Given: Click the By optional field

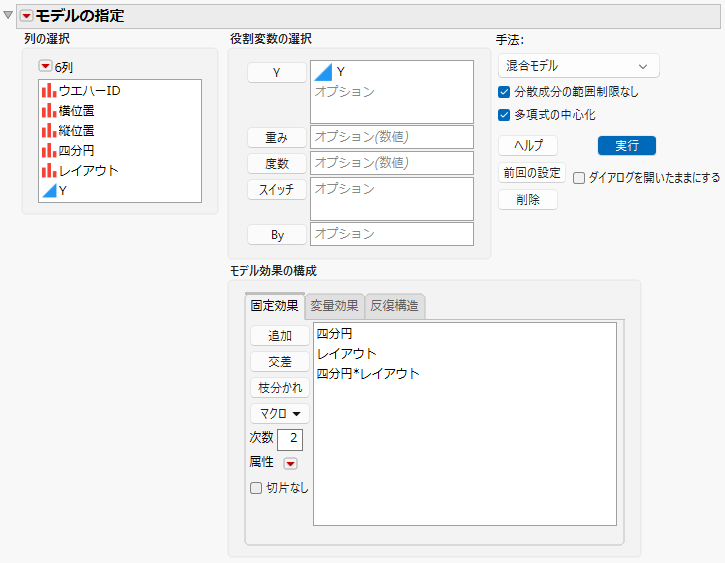Looking at the screenshot, I should pos(392,234).
